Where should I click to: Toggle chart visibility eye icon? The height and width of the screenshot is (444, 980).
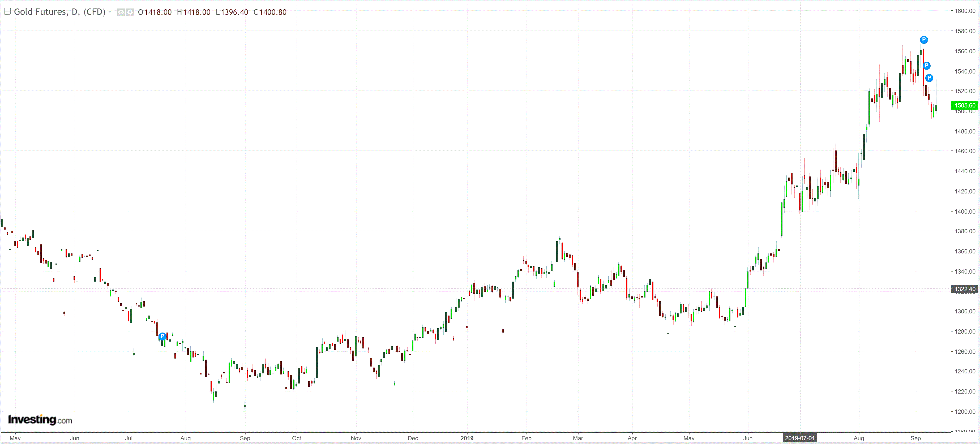121,12
